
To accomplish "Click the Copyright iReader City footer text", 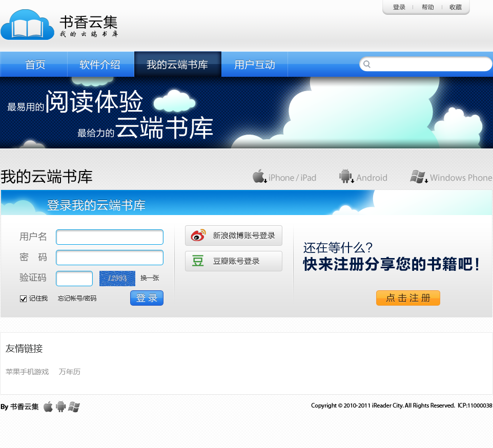I will coord(401,406).
